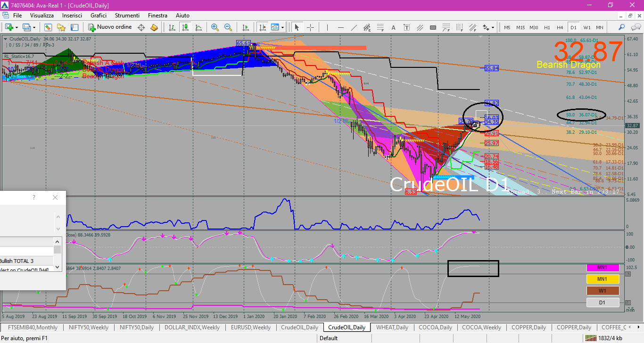Open the search magnifier icon

[622, 27]
